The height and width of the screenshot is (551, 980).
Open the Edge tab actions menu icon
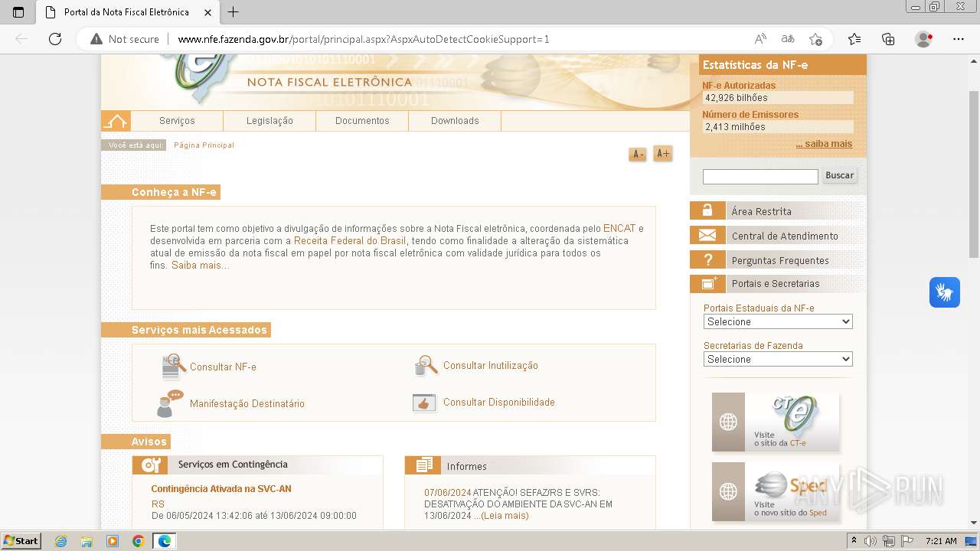pyautogui.click(x=18, y=12)
